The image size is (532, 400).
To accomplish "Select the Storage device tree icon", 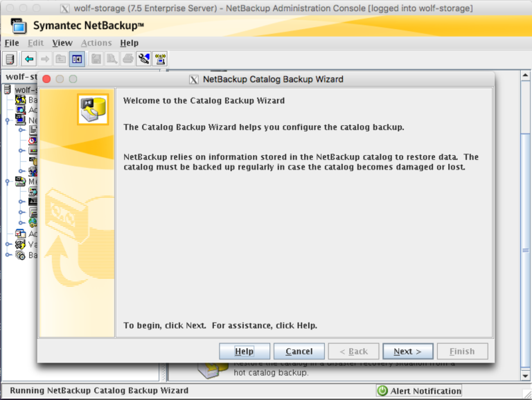I will pyautogui.click(x=33, y=150).
